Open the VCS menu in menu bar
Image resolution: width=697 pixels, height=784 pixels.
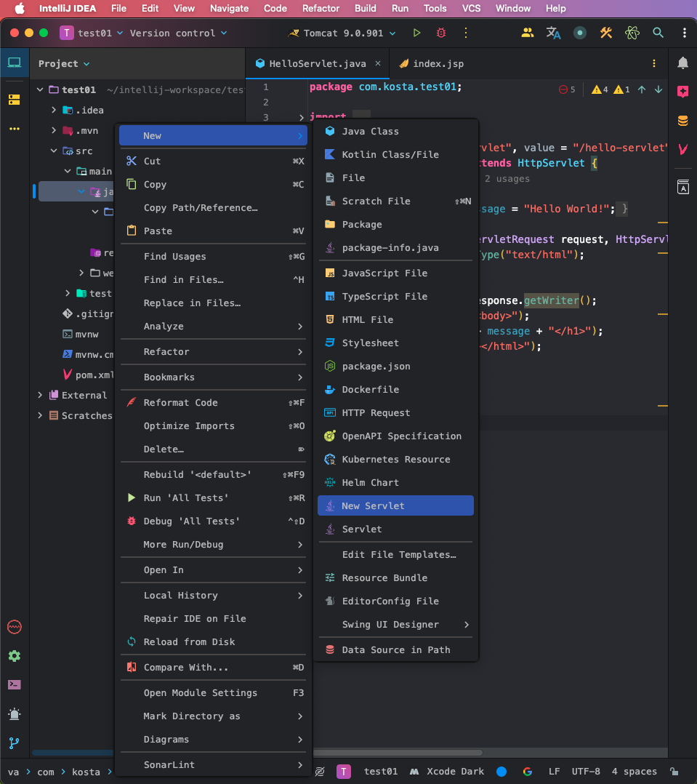pyautogui.click(x=471, y=9)
